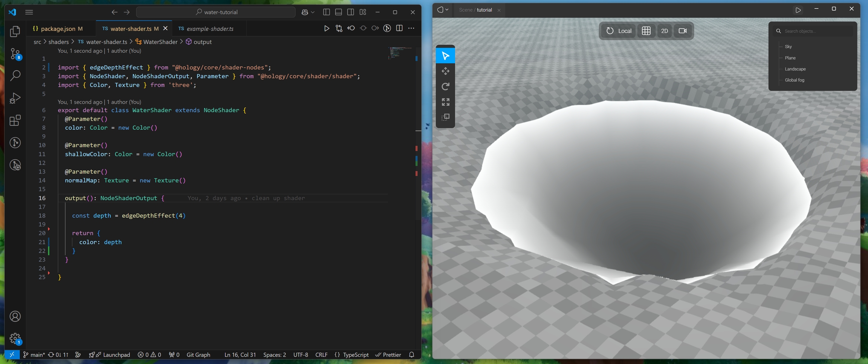Click the camera icon in scene toolbar
This screenshot has width=868, height=364.
[x=682, y=31]
